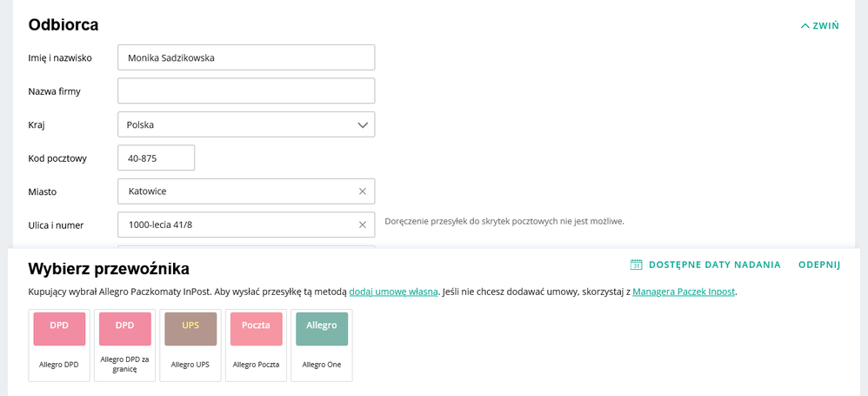Open the Managera Paczek Inpost link
Screen dimensions: 868x396
point(684,292)
